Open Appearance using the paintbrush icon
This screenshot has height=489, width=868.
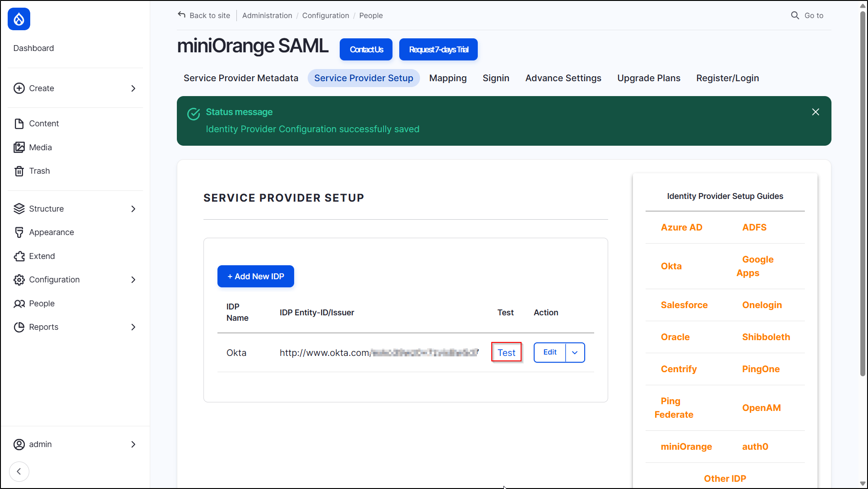(x=19, y=232)
